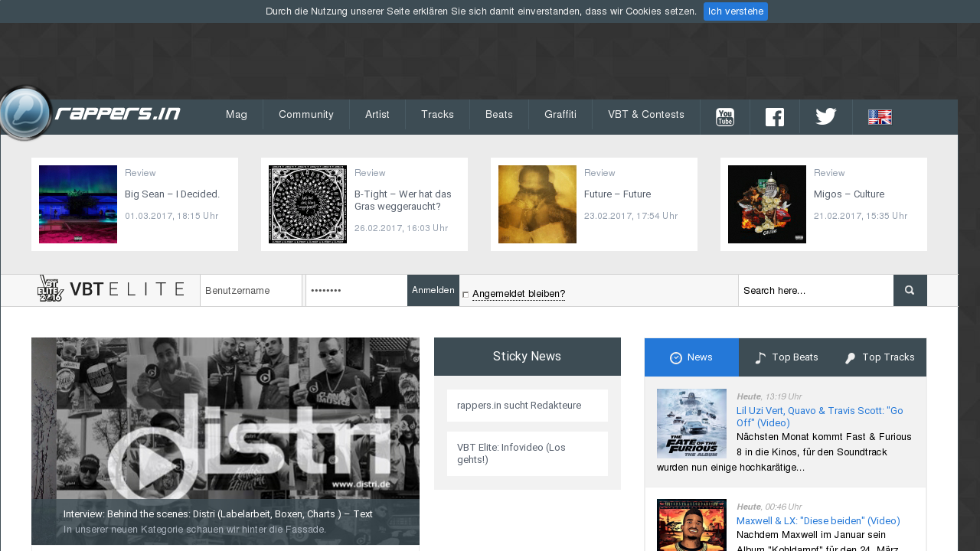Open the VBT & Contests menu

[646, 115]
